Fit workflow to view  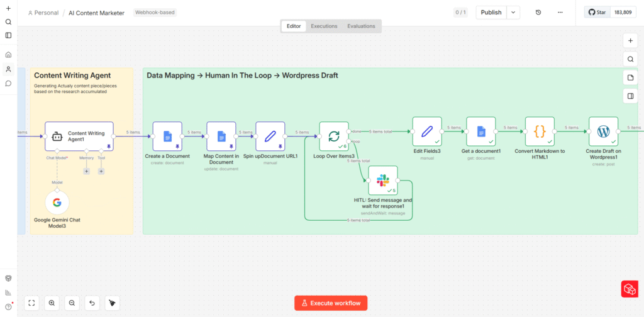pyautogui.click(x=31, y=303)
